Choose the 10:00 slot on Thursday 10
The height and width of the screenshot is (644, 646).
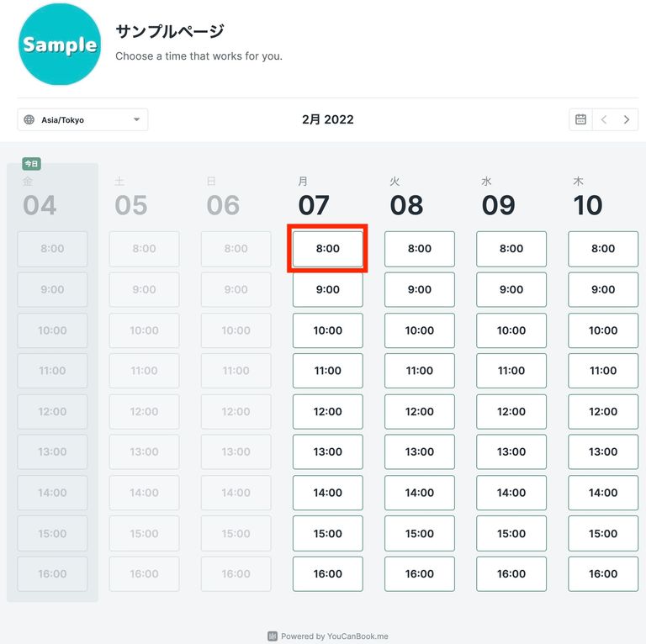[603, 330]
